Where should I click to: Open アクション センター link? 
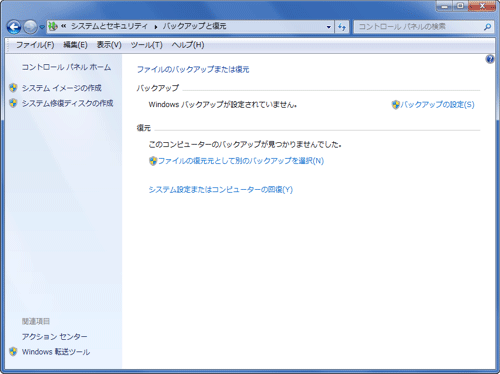(54, 337)
